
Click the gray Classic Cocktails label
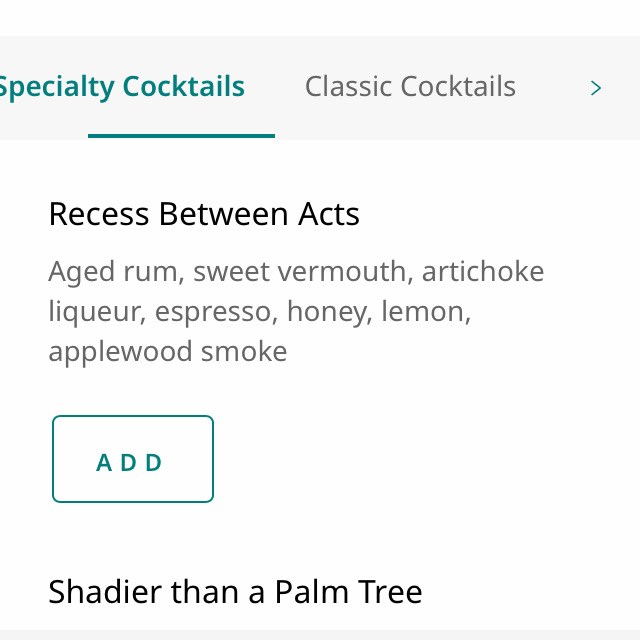[x=410, y=87]
